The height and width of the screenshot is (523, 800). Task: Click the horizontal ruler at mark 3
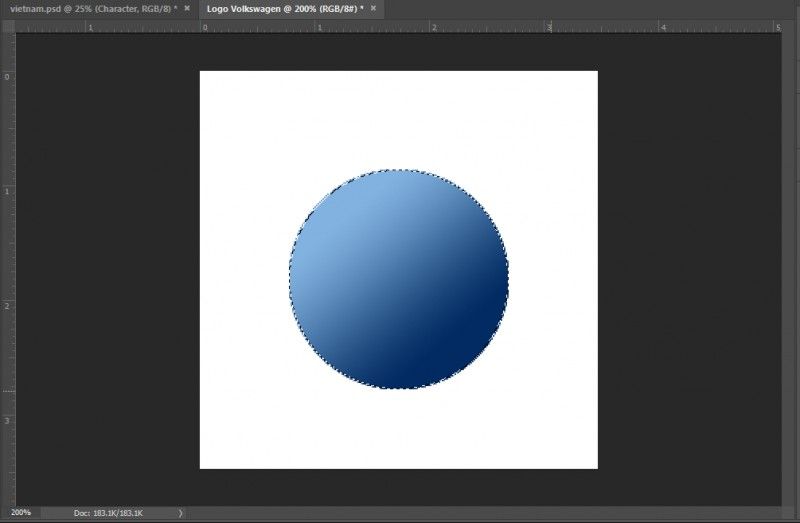pyautogui.click(x=549, y=27)
